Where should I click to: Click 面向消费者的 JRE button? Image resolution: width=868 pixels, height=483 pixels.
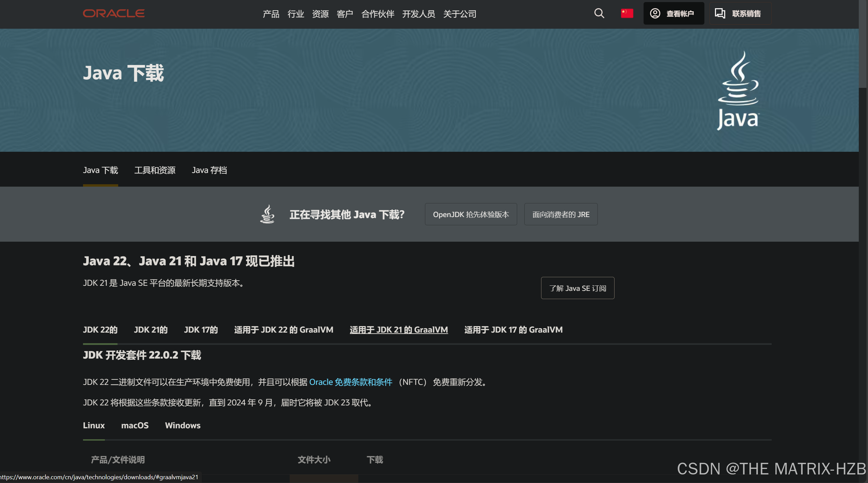pos(561,214)
